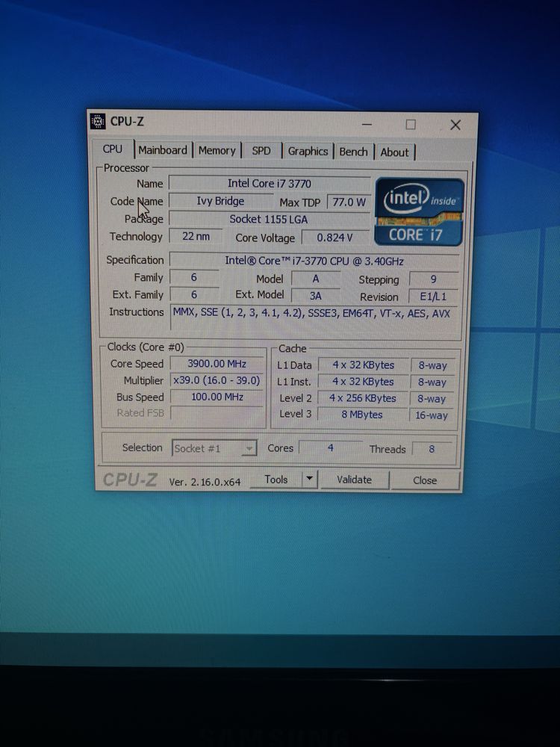Click the Tools button
Image resolution: width=560 pixels, height=747 pixels.
click(x=276, y=480)
